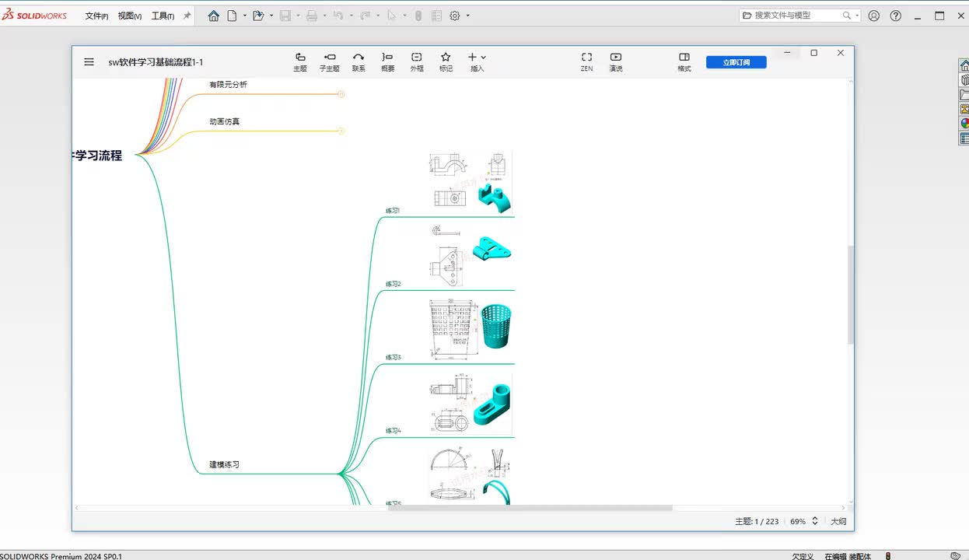969x560 pixels.
Task: Expand the Options gear dropdown arrow
Action: point(467,16)
